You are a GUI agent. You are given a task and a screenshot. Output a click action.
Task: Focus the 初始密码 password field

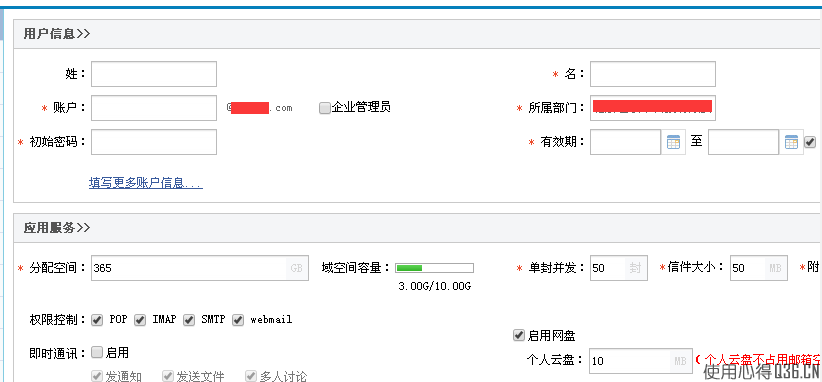(x=154, y=142)
